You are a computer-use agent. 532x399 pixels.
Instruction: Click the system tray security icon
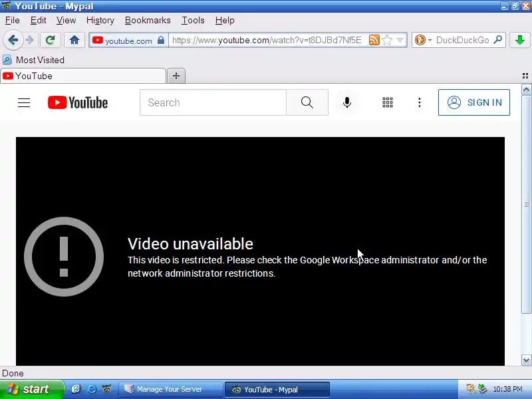pyautogui.click(x=471, y=389)
